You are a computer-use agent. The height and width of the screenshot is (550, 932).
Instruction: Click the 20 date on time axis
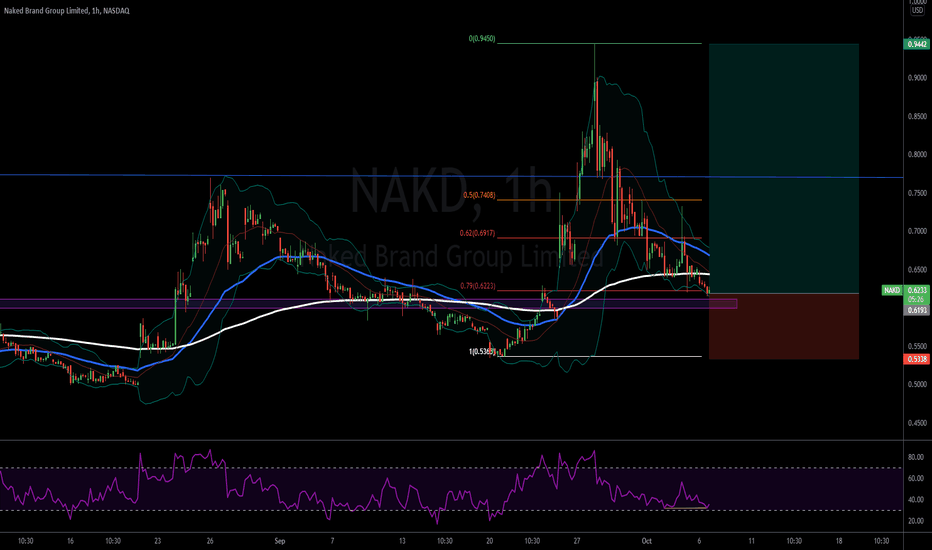490,541
